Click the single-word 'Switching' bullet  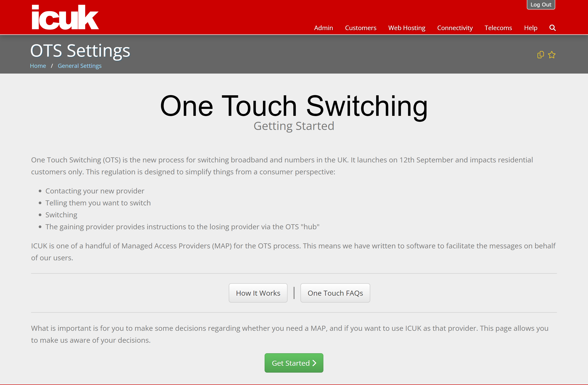coord(61,215)
